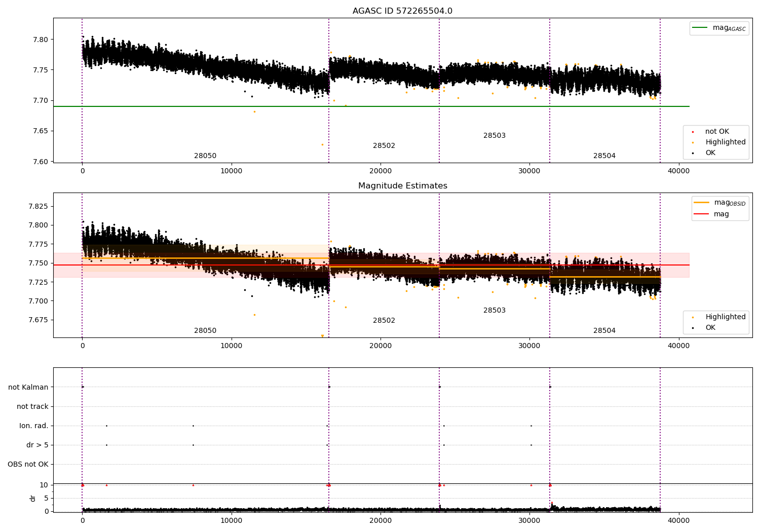Click 'Highlighted' in the AGASC ID plot legend
The width and height of the screenshot is (760, 532).
719,142
